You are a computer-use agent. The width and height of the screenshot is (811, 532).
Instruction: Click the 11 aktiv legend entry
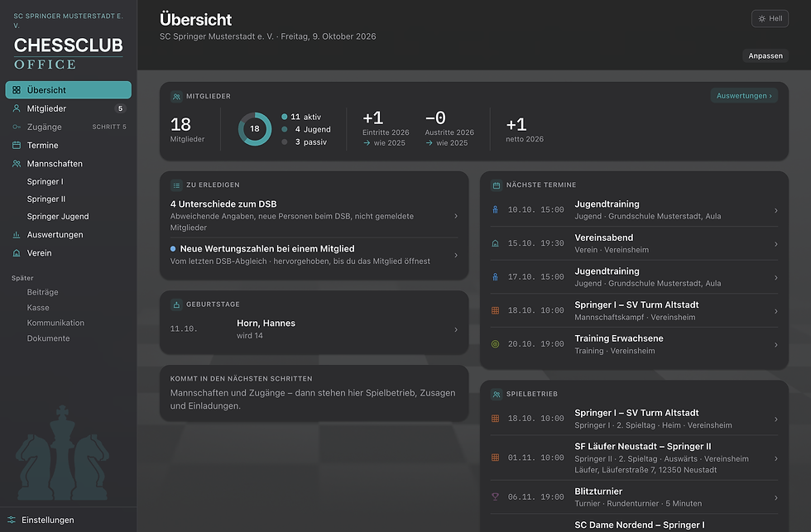tap(301, 117)
